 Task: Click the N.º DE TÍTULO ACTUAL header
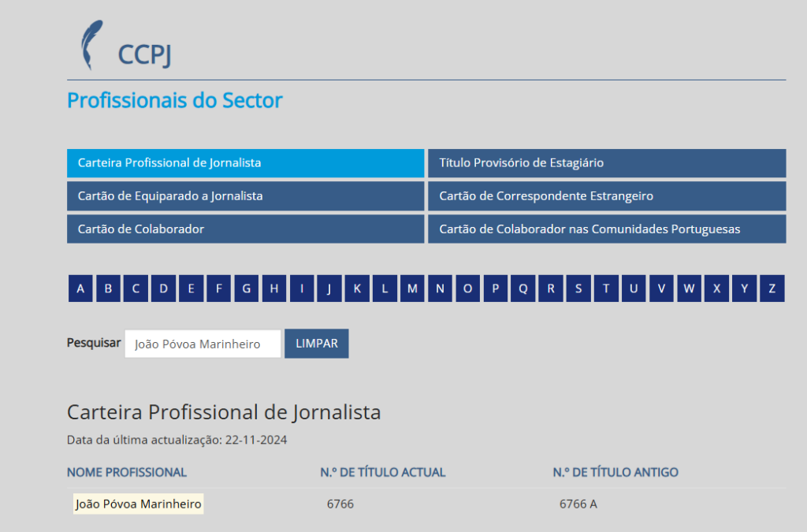click(x=382, y=472)
